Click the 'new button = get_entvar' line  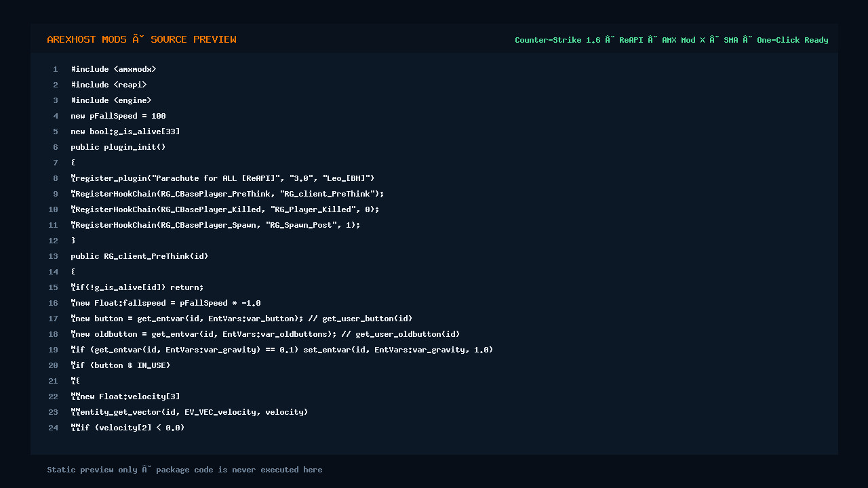(x=241, y=319)
